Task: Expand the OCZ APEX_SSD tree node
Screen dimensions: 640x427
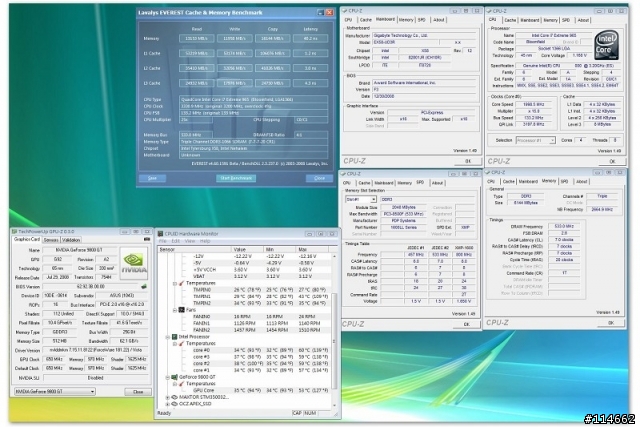Action: tap(167, 404)
